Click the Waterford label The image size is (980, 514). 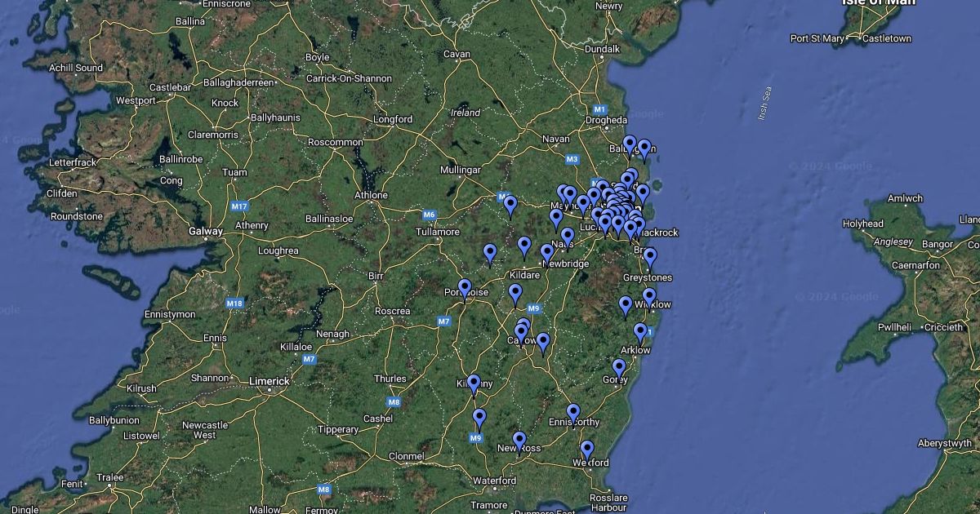click(x=495, y=481)
